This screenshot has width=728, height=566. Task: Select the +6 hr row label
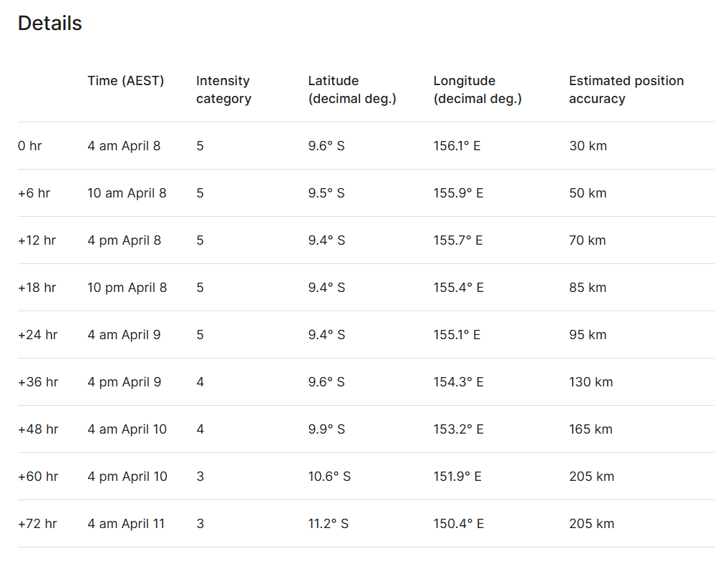34,193
